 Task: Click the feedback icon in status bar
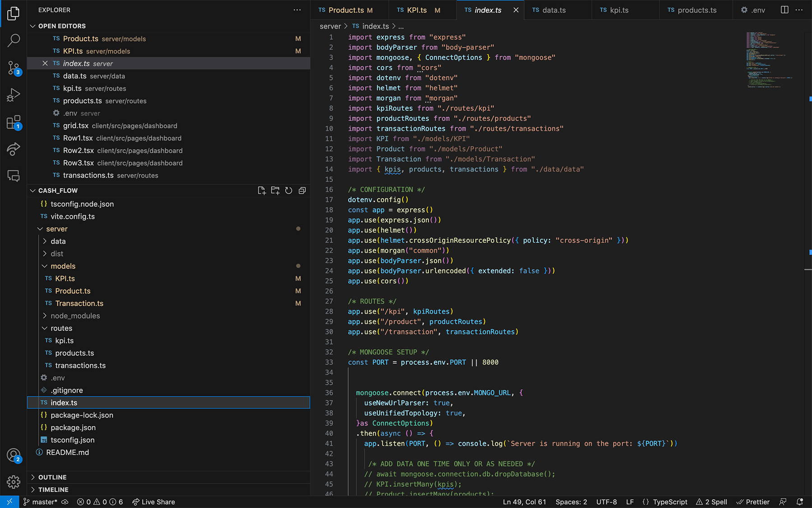[x=783, y=502]
